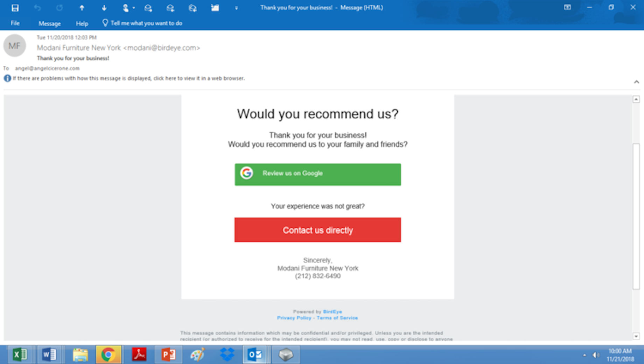Click the (212) 832-6490 phone number
This screenshot has width=644, height=364.
click(x=318, y=276)
